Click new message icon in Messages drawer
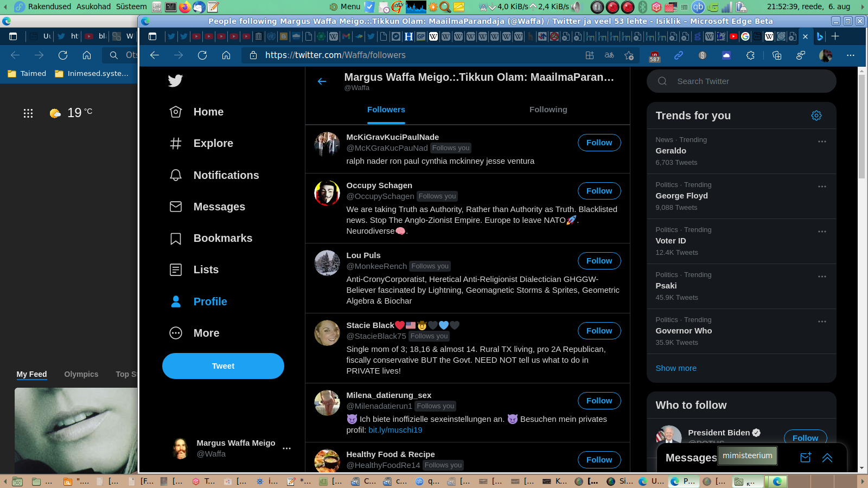The height and width of the screenshot is (488, 868). pyautogui.click(x=806, y=458)
